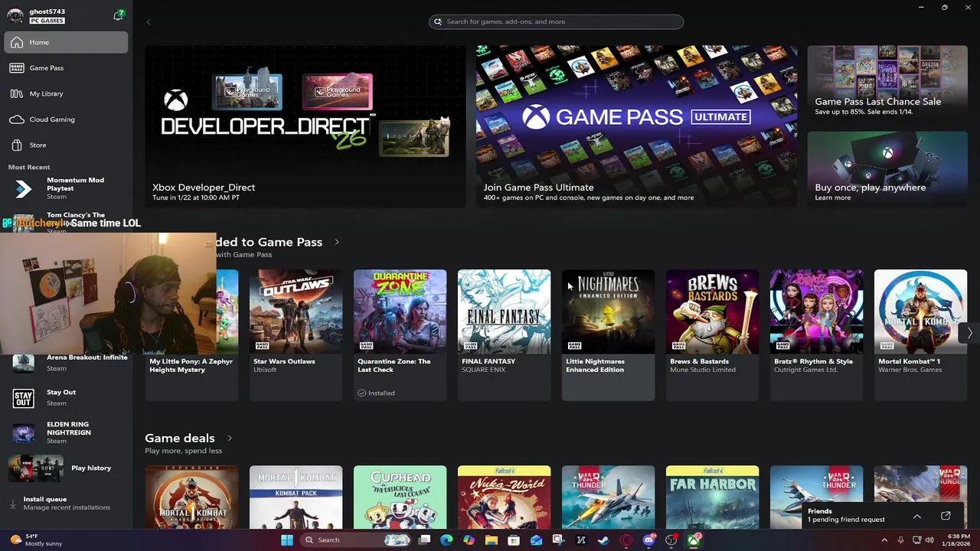Open Mortal Kombat Kombat Pack deal

296,497
